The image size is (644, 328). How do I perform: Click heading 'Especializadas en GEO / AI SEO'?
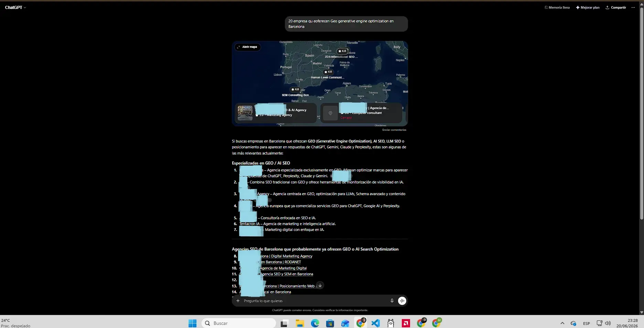261,163
